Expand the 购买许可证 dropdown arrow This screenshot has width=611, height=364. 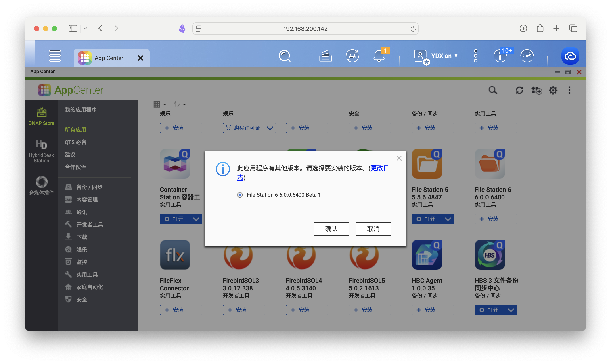tap(270, 128)
